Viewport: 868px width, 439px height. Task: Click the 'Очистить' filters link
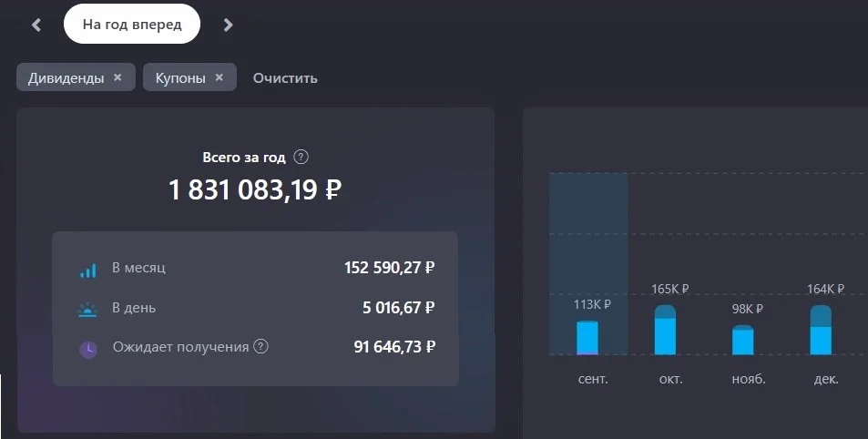285,78
